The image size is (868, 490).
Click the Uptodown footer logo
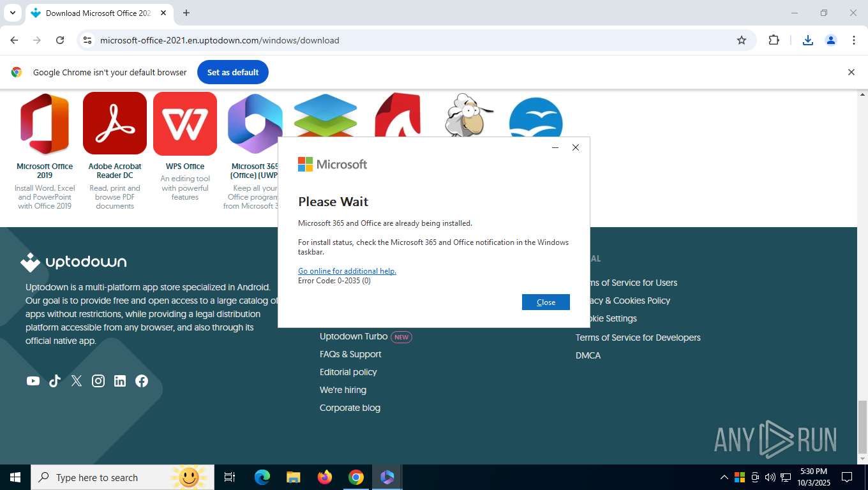pos(73,262)
